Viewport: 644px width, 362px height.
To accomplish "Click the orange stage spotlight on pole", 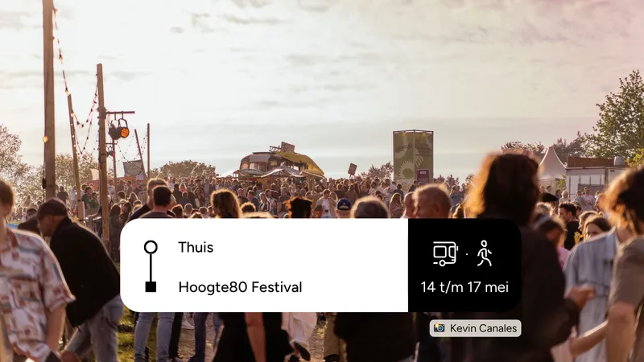I will point(119,130).
